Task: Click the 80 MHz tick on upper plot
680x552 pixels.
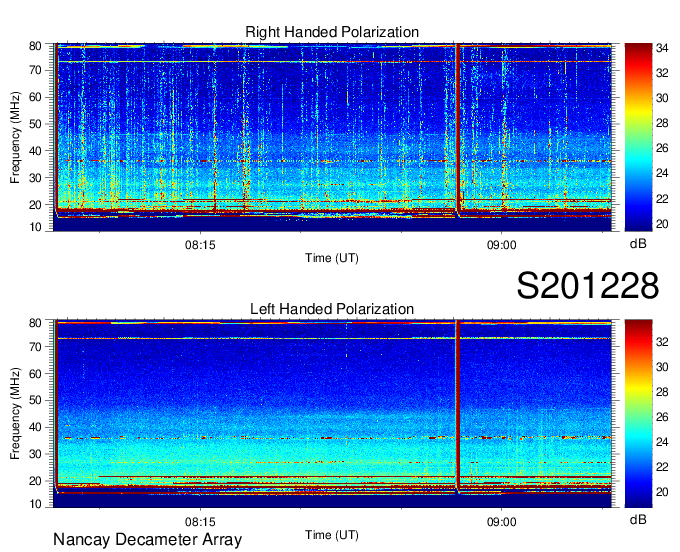Action: [x=35, y=46]
